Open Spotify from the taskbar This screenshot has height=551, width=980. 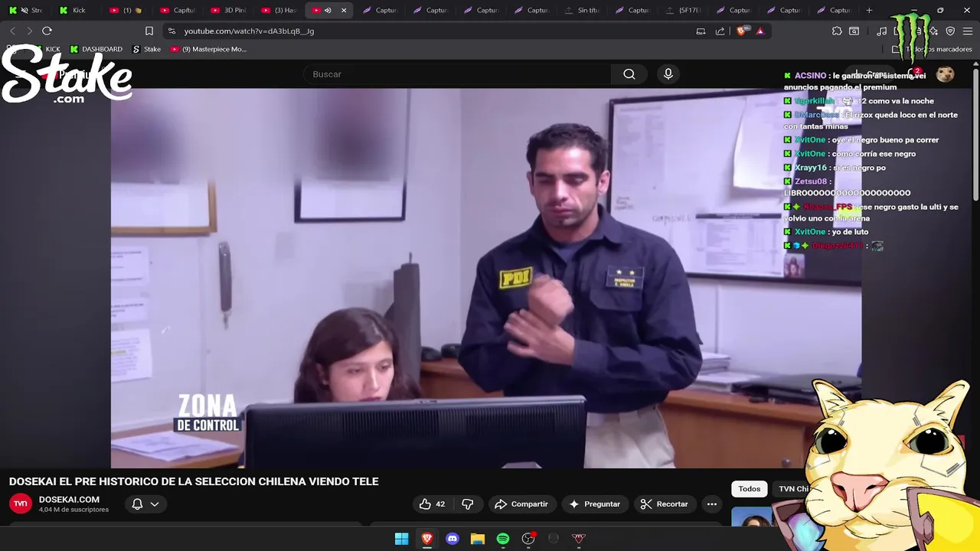pos(503,539)
